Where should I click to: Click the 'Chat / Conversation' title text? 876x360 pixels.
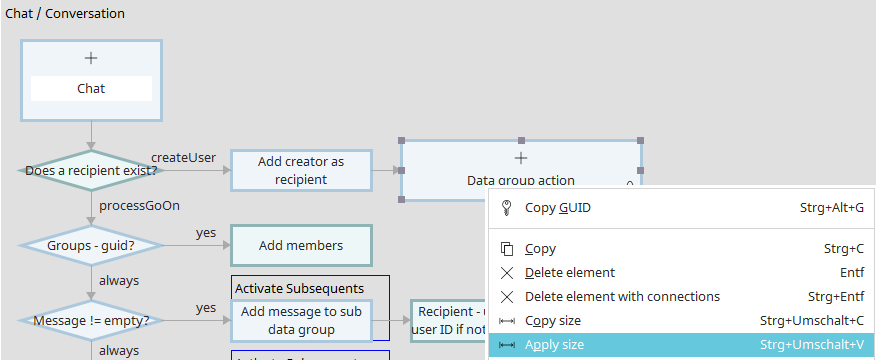click(65, 13)
